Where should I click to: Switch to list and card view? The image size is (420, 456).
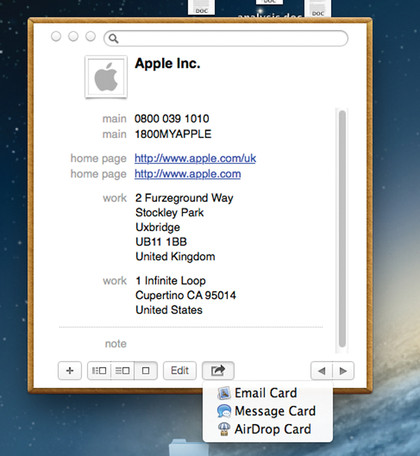click(122, 371)
